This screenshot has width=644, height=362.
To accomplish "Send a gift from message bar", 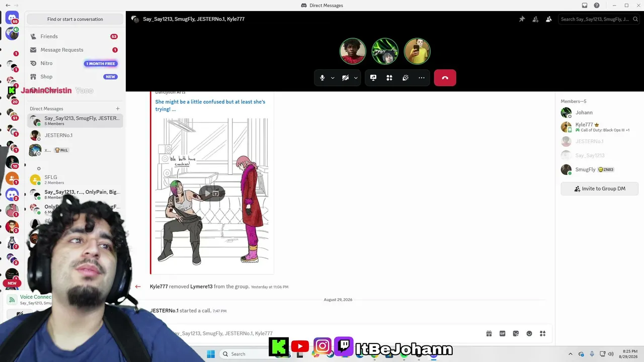I will click(x=489, y=333).
